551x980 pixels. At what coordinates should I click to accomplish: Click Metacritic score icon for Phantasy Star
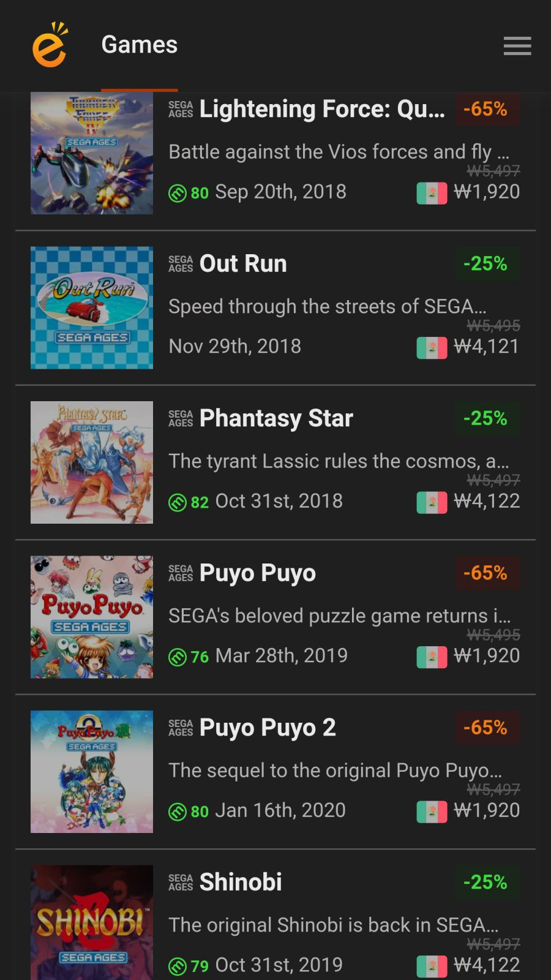[x=177, y=503]
